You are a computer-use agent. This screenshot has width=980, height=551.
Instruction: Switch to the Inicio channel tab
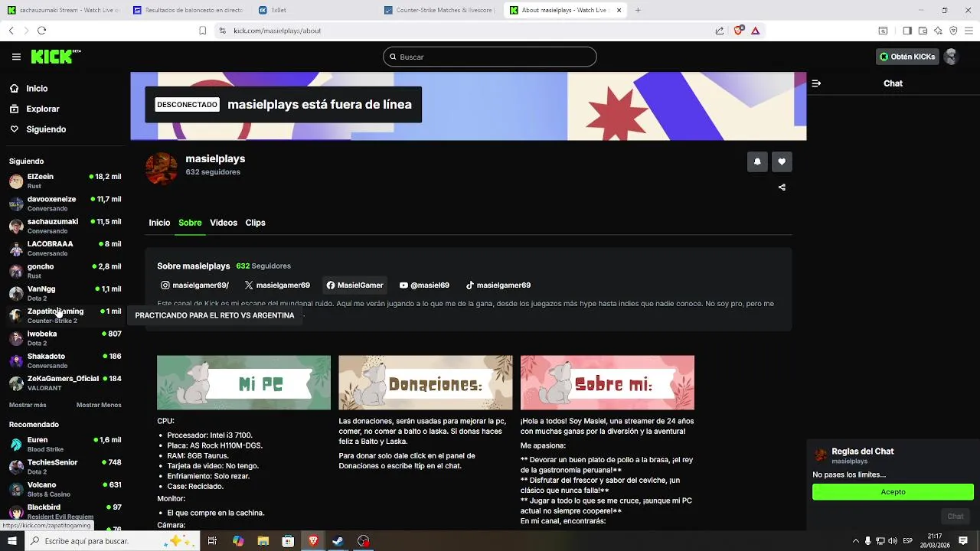[159, 223]
